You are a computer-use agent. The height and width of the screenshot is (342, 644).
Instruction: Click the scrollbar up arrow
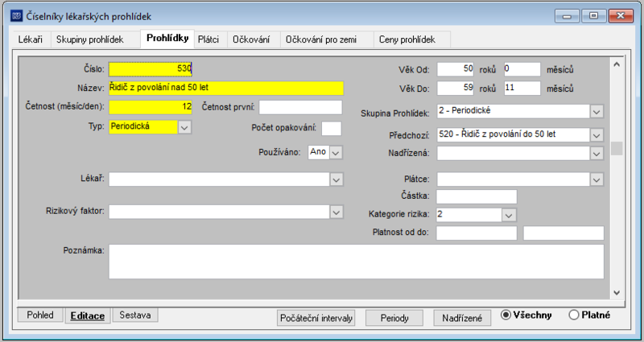click(x=617, y=64)
